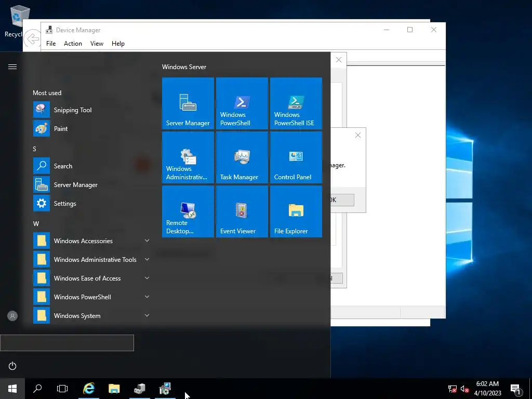The width and height of the screenshot is (532, 399).
Task: Open the File menu in Device Manager
Action: pyautogui.click(x=51, y=44)
